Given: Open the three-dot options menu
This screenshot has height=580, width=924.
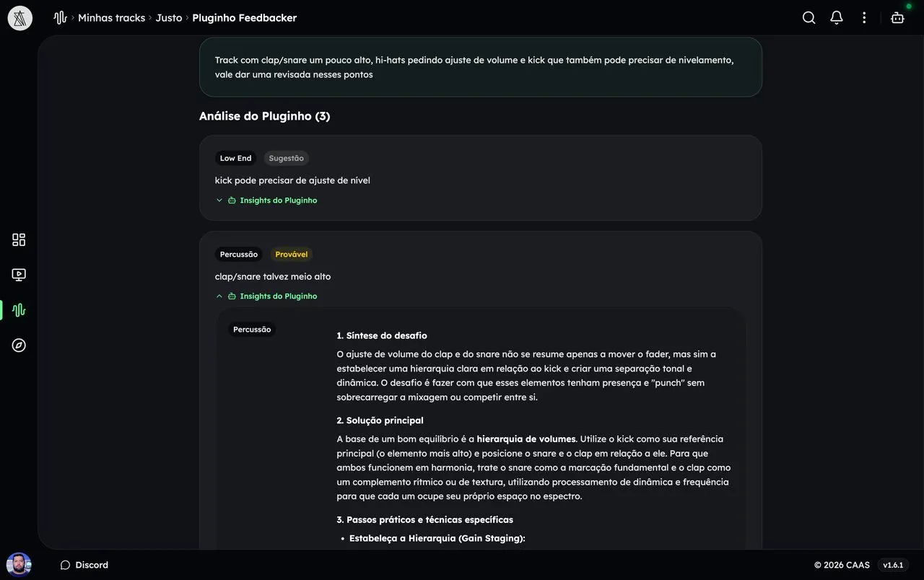Looking at the screenshot, I should (x=864, y=18).
